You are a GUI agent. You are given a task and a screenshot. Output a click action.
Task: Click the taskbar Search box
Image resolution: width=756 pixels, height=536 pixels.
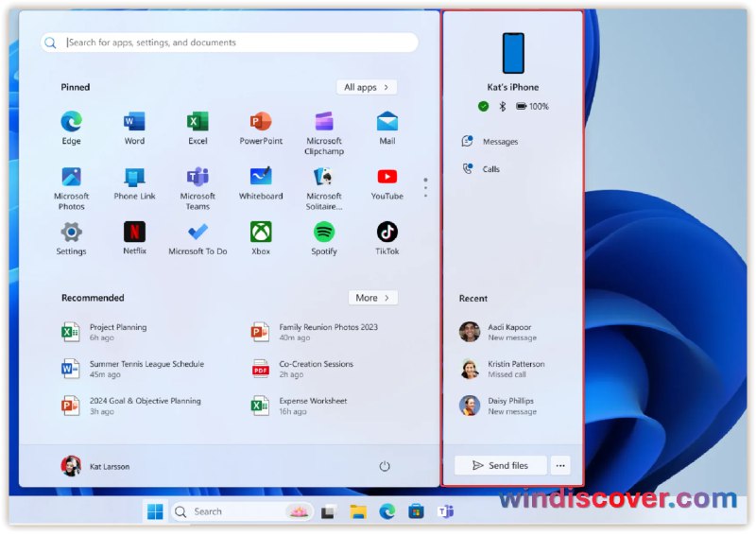click(243, 511)
